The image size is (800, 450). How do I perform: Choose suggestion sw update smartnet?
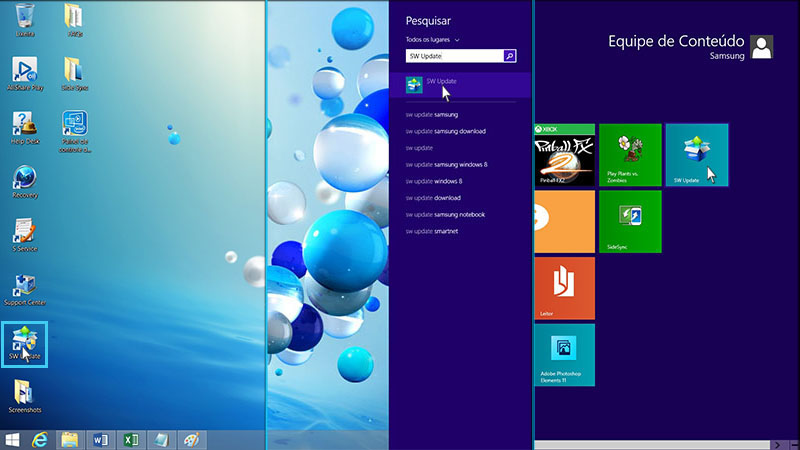432,231
